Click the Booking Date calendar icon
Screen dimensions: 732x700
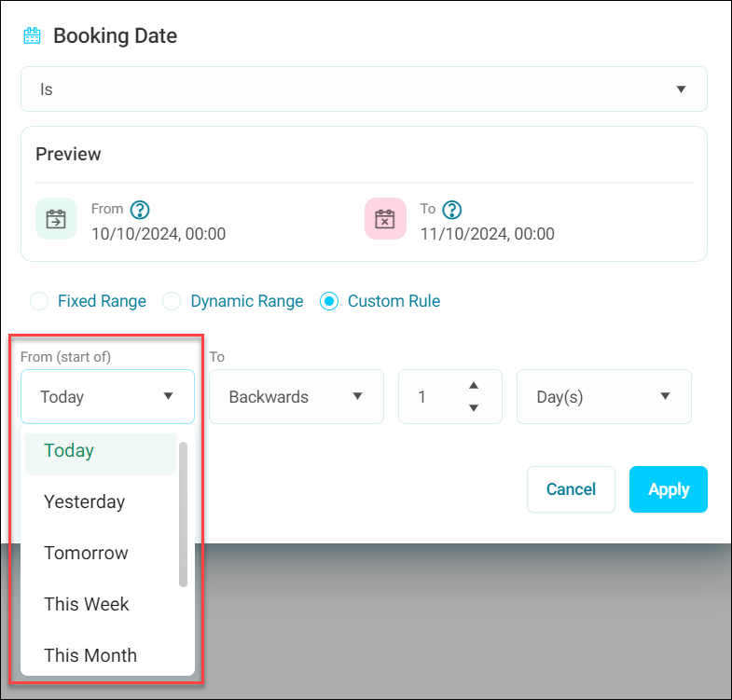pyautogui.click(x=33, y=36)
